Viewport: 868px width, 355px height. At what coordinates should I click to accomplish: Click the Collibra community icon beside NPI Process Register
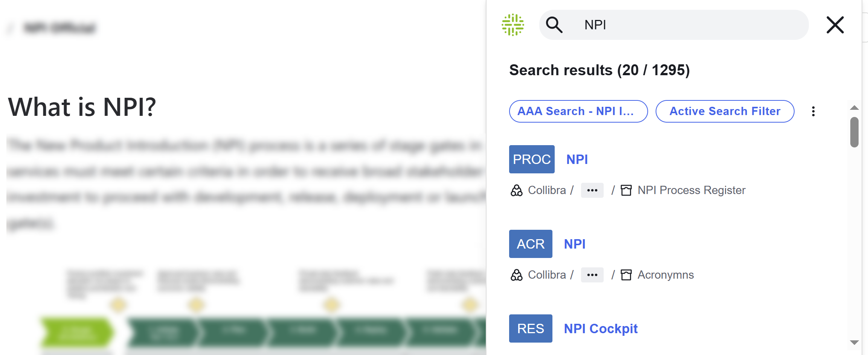coord(517,190)
